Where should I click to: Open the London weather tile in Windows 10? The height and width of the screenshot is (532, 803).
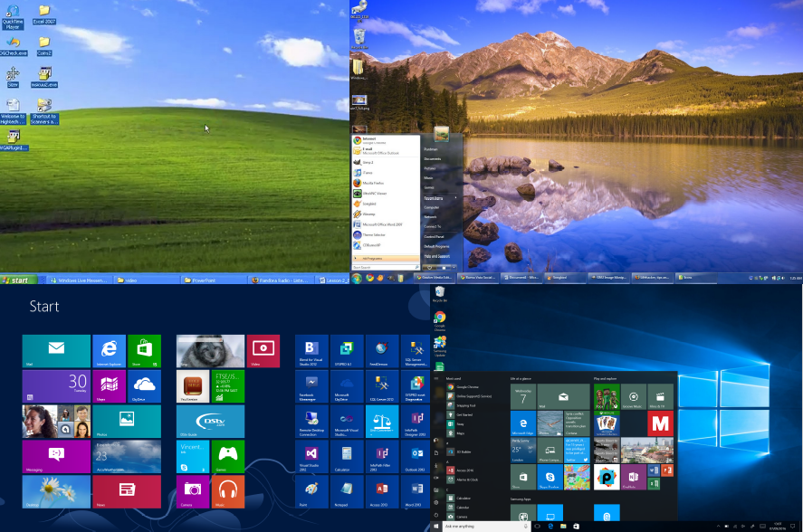(523, 450)
